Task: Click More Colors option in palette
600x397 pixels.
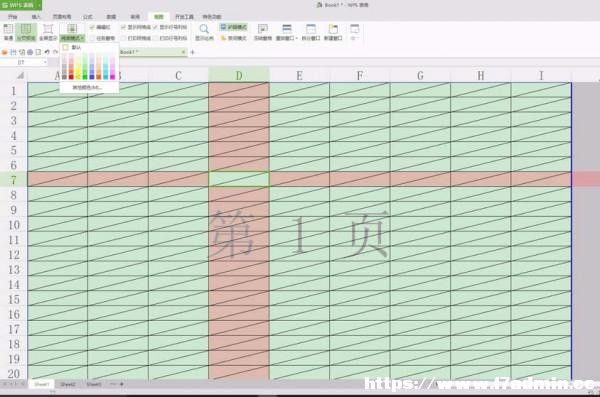Action: [88, 88]
